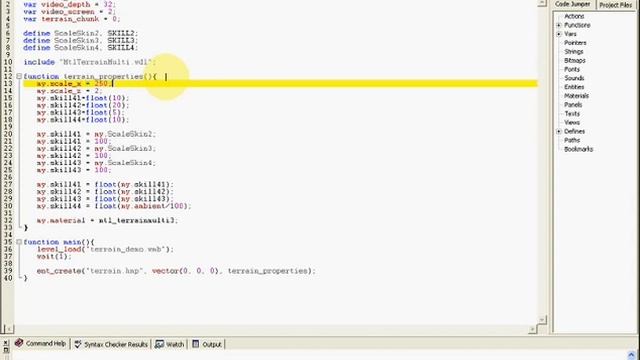Select Pointers in the Code Jumper tree
This screenshot has height=360, width=640.
pyautogui.click(x=575, y=43)
